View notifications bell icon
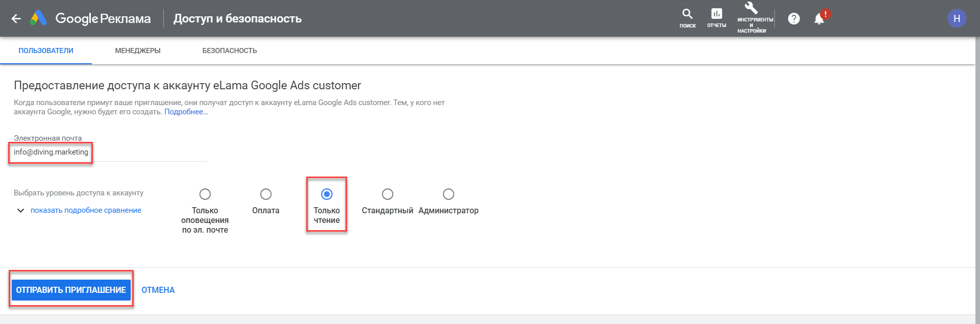Viewport: 980px width, 324px height. pos(819,18)
